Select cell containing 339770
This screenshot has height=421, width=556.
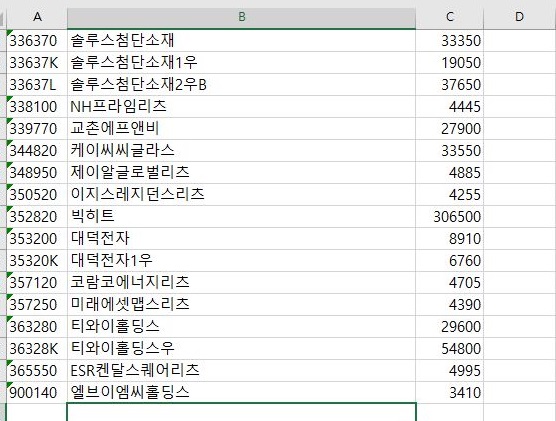[37, 129]
